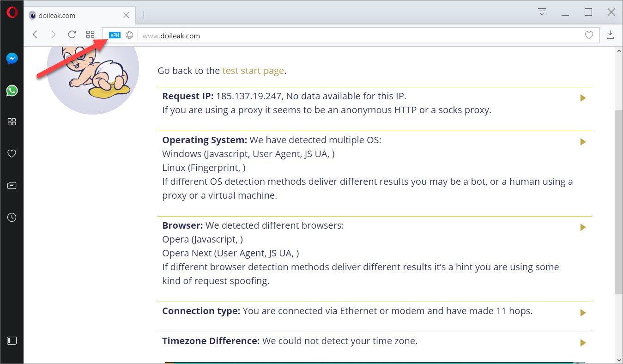Click the IP address 185.137.19.247
The height and width of the screenshot is (364, 623).
pyautogui.click(x=249, y=96)
